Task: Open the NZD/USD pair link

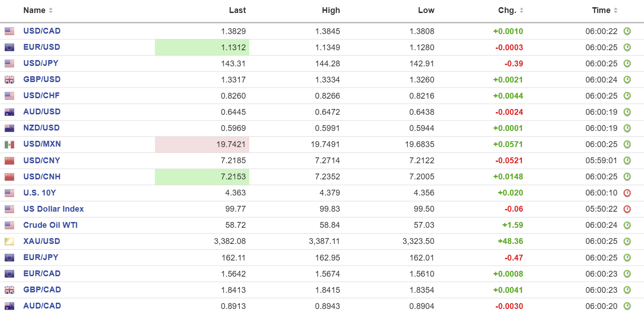Action: 41,128
